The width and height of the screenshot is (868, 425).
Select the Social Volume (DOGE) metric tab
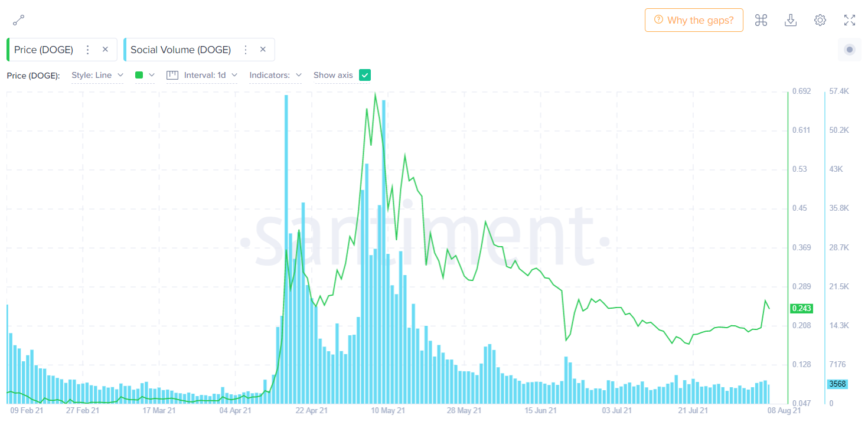pos(181,50)
